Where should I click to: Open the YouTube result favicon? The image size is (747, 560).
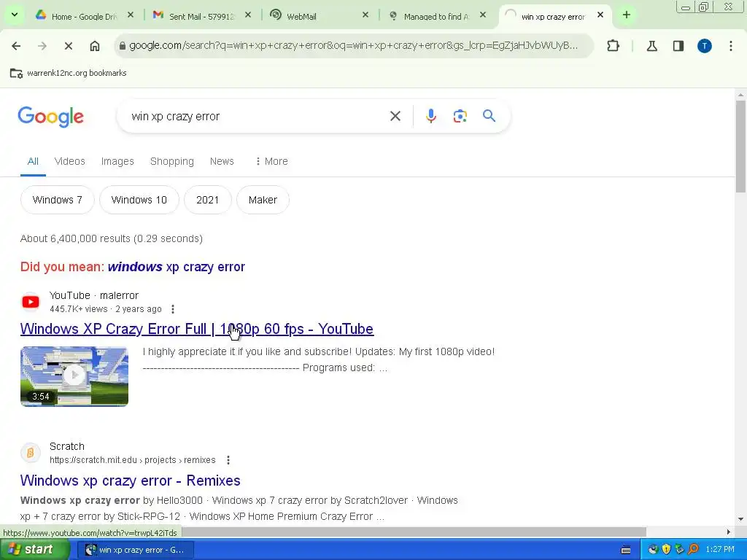tap(31, 301)
